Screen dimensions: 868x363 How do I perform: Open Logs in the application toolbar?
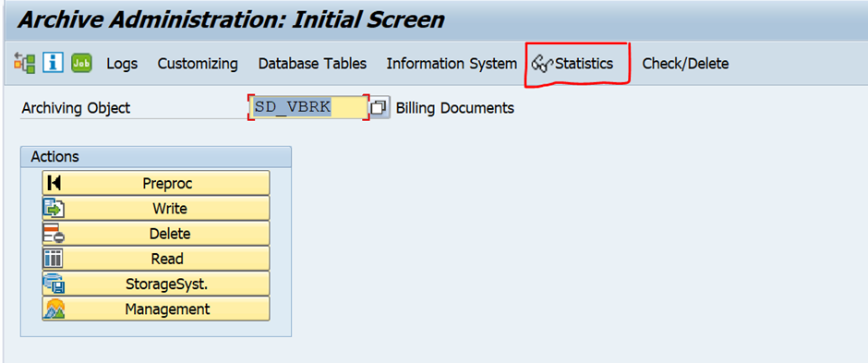pyautogui.click(x=122, y=64)
